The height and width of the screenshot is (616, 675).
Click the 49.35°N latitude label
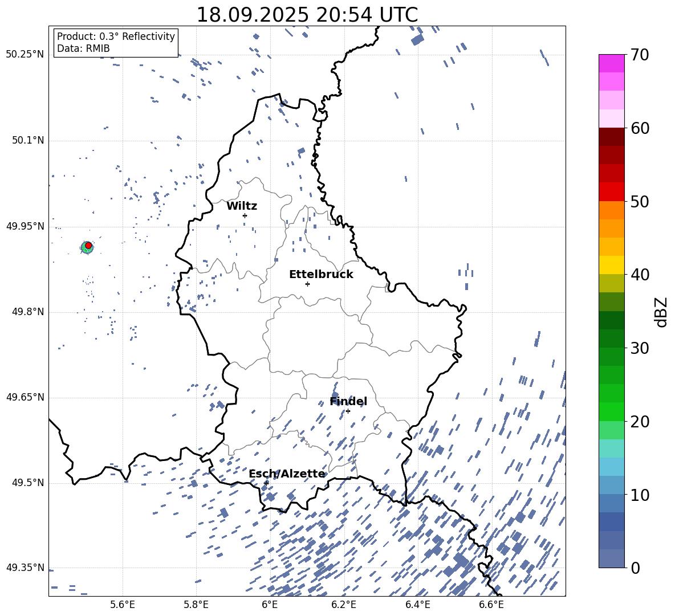pos(25,568)
